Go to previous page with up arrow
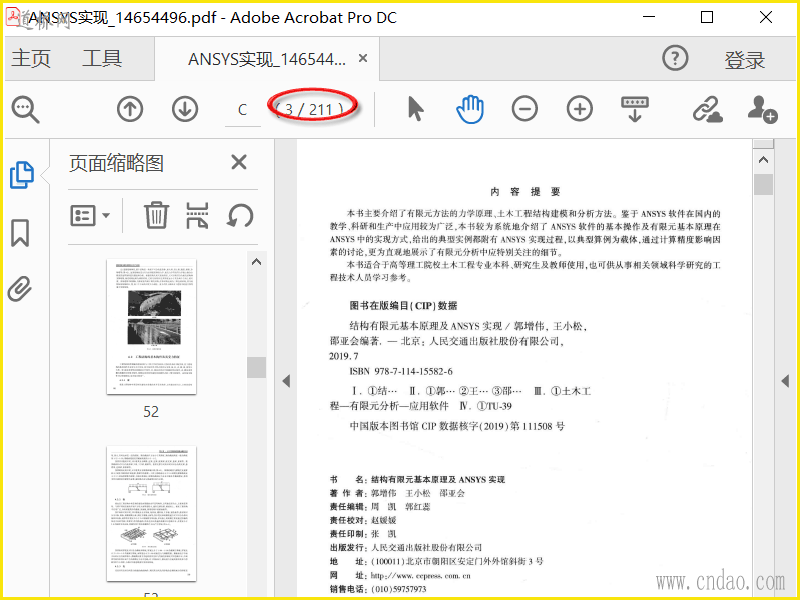Image resolution: width=800 pixels, height=600 pixels. point(130,109)
